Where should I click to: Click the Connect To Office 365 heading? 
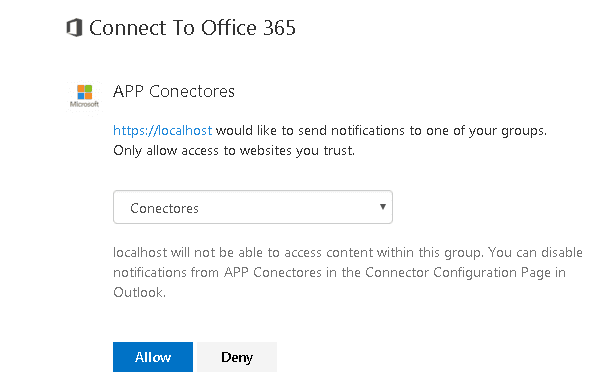coord(192,28)
